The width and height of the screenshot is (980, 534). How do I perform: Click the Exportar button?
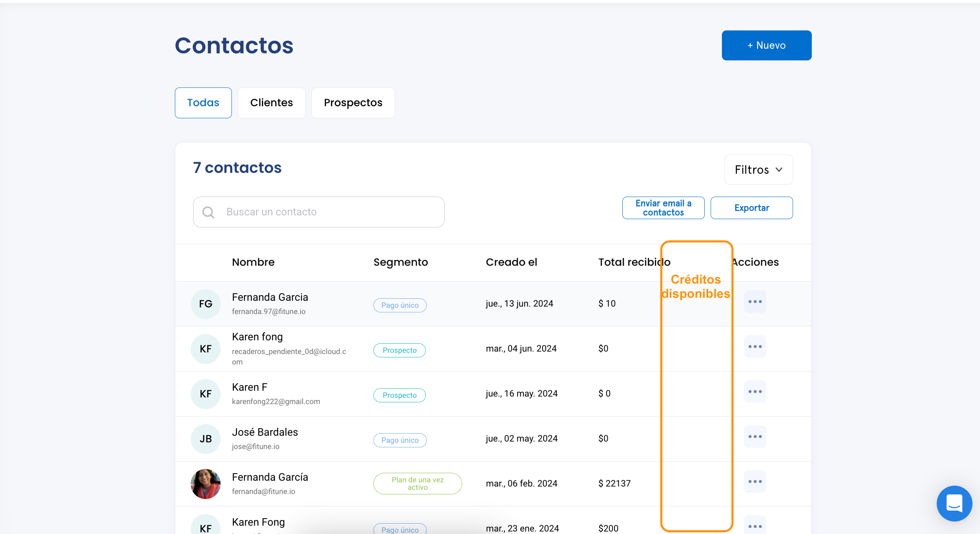pyautogui.click(x=751, y=208)
